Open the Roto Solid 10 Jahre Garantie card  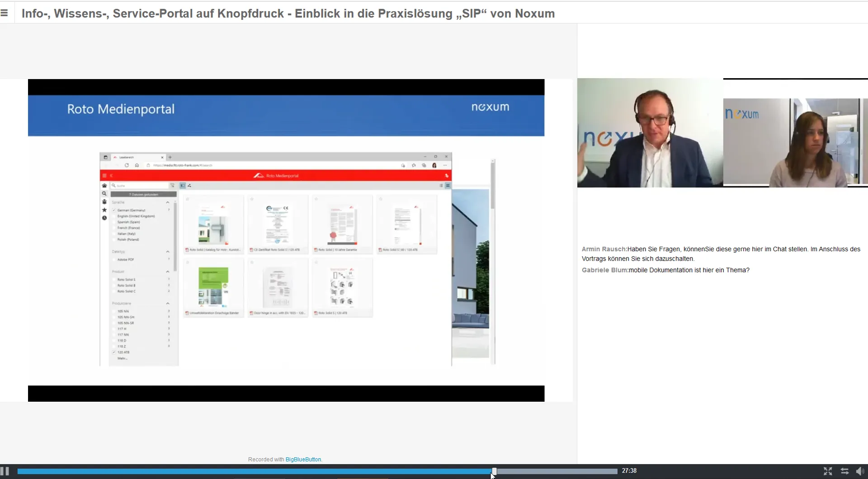[x=342, y=225]
